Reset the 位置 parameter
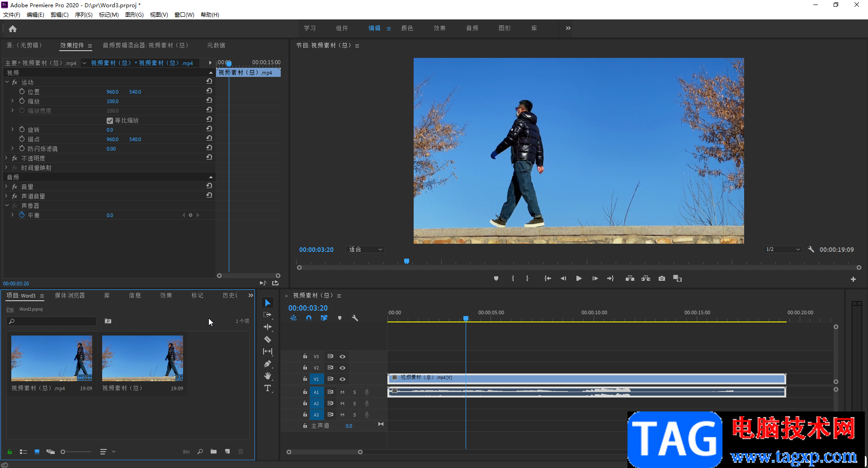Screen dimensions: 868x468 pyautogui.click(x=209, y=91)
